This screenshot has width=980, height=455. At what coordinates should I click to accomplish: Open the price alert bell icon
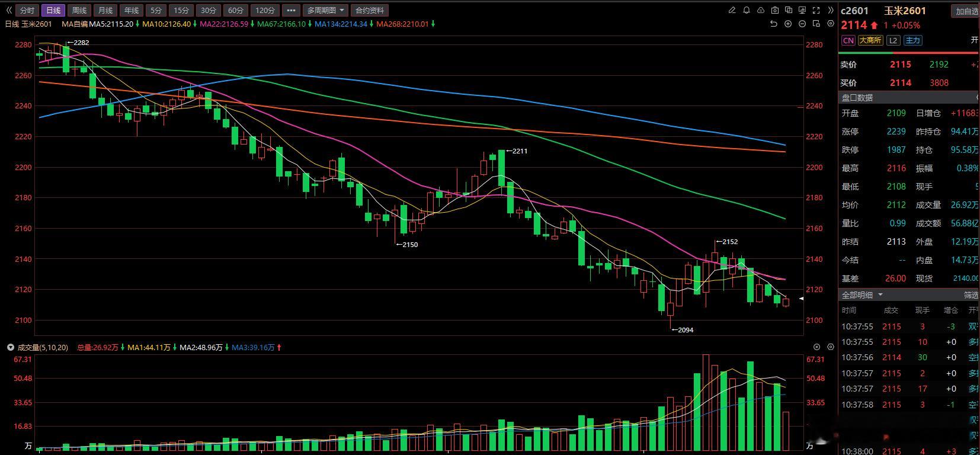[747, 10]
